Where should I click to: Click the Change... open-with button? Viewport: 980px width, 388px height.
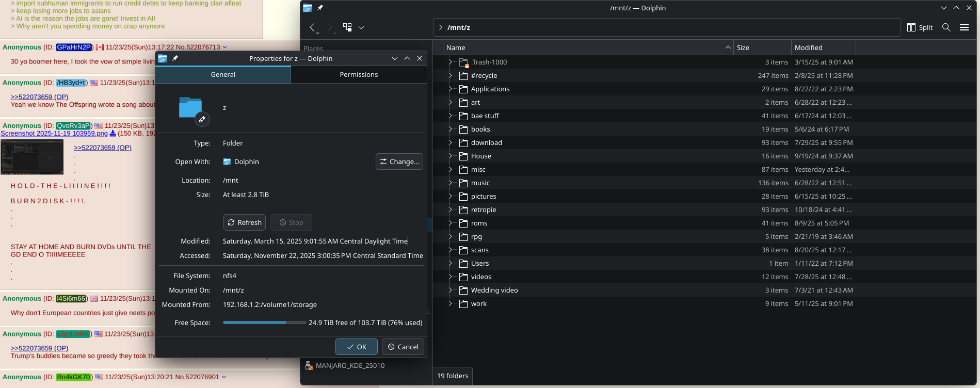tap(399, 161)
